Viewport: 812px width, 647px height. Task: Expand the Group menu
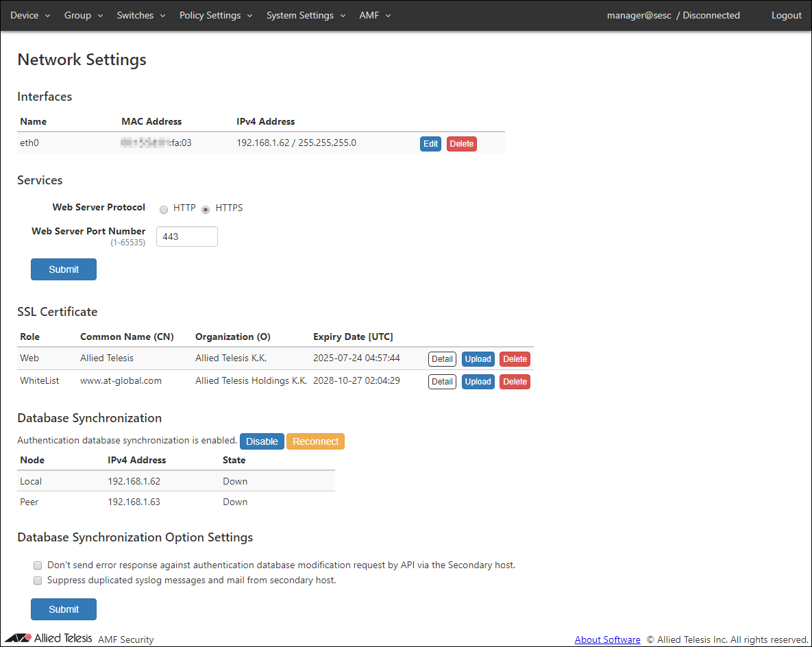[x=84, y=15]
